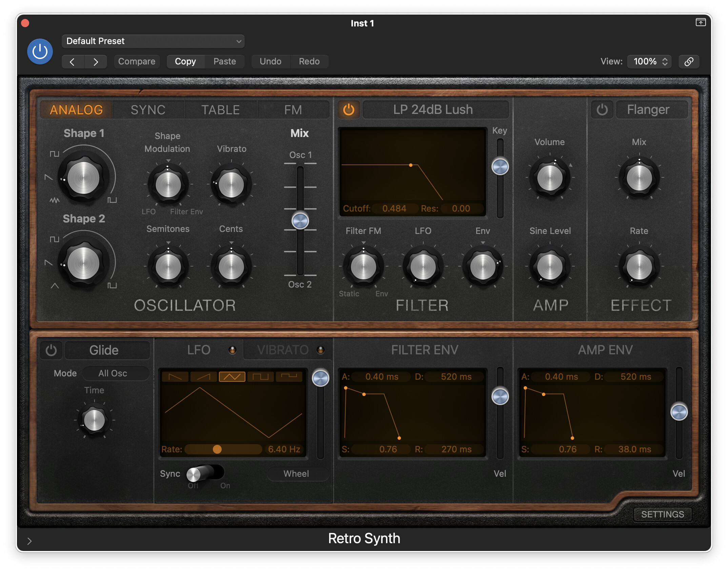Screen dimensions: 728x571
Task: Click the filter LFO knob
Action: 423,267
